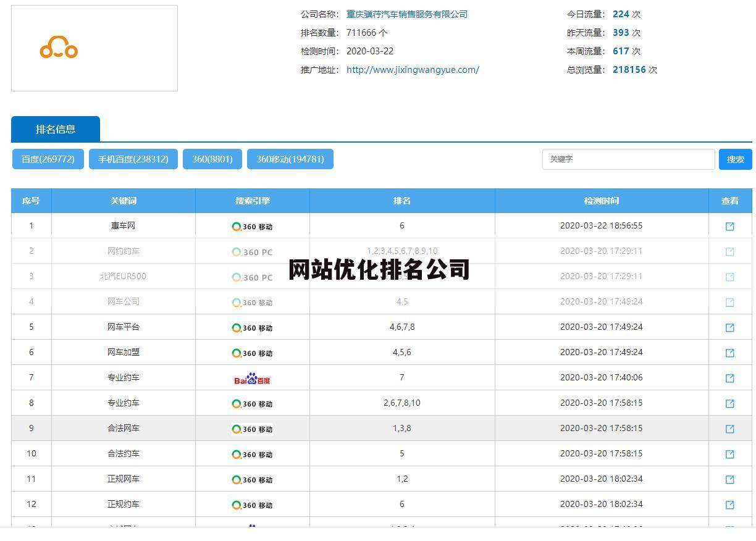Click ranking value 2,6,7,8,10
The width and height of the screenshot is (756, 541).
[402, 403]
